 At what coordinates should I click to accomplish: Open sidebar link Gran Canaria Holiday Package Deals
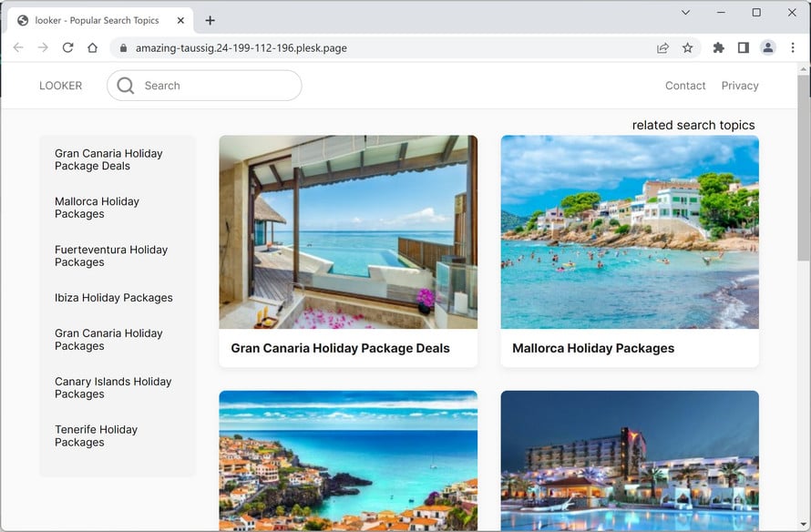[x=108, y=159]
